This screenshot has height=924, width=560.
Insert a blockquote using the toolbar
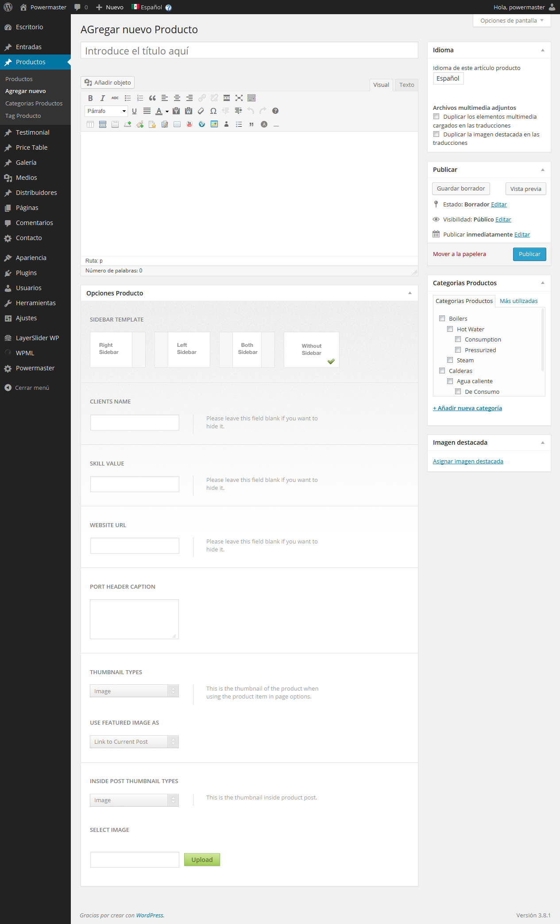coord(152,98)
